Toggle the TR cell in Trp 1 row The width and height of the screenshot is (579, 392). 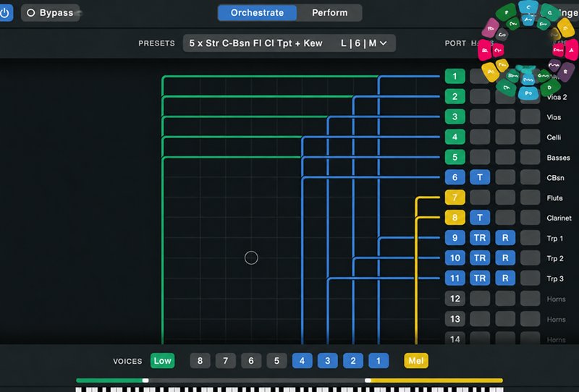480,238
